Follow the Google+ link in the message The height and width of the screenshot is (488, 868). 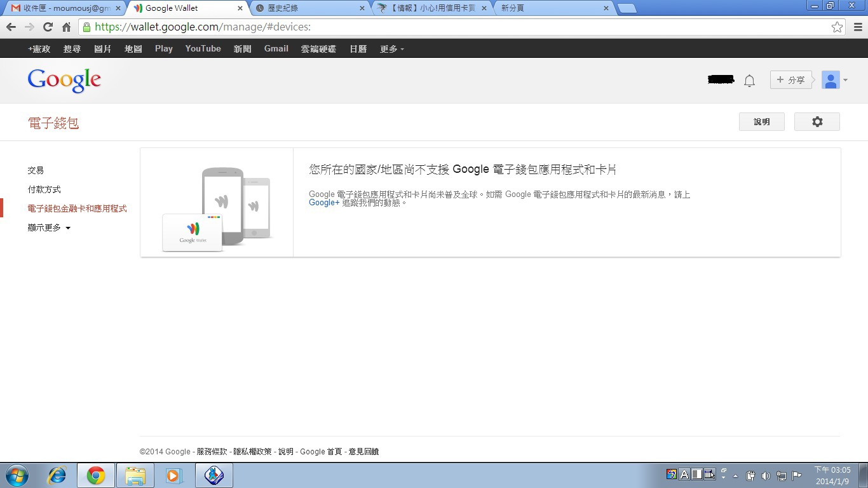pos(324,203)
